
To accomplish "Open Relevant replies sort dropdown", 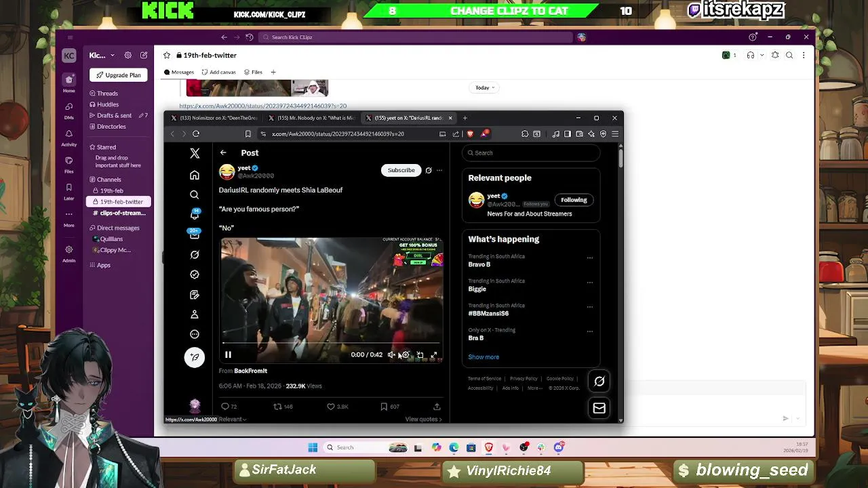I will click(x=233, y=420).
